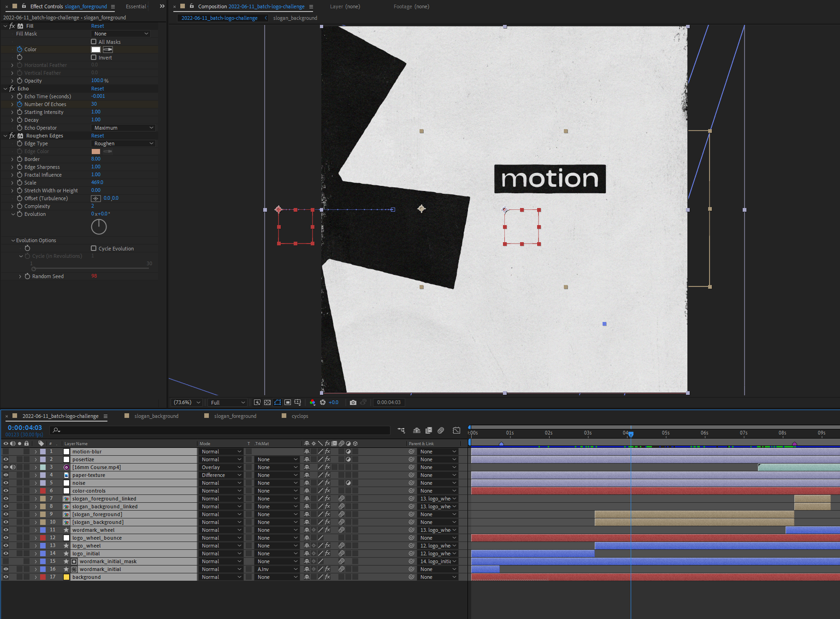Hide the paper-texture layer

coord(6,475)
